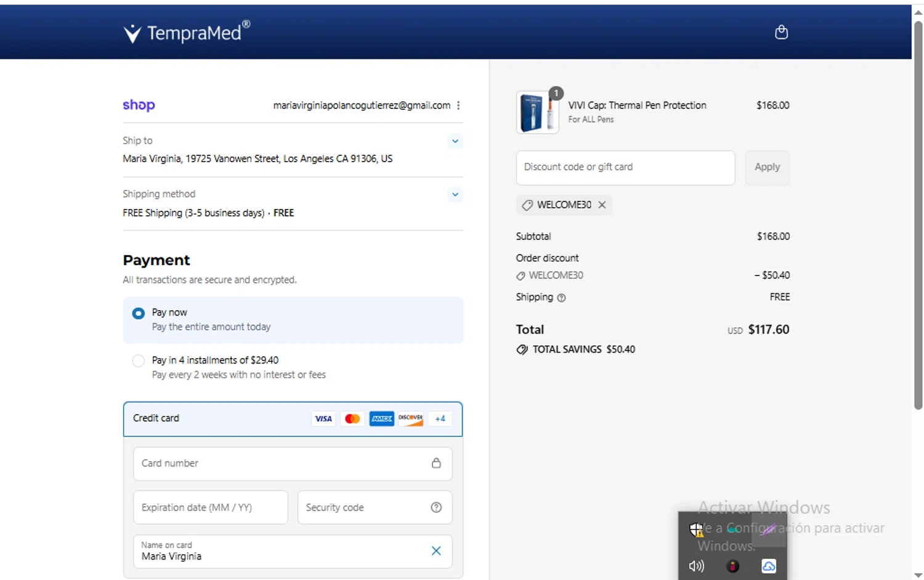Click the Discount code or gift card field
The height and width of the screenshot is (580, 924).
click(x=625, y=168)
